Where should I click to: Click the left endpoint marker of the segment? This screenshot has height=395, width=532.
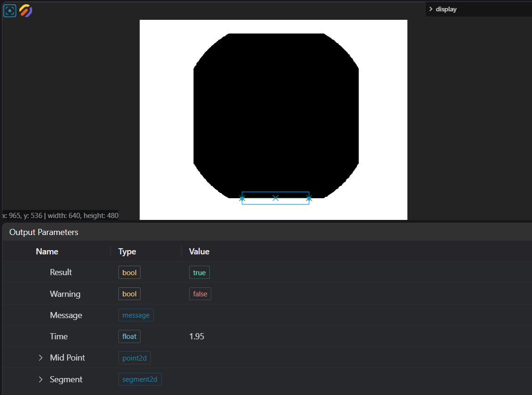(x=242, y=199)
